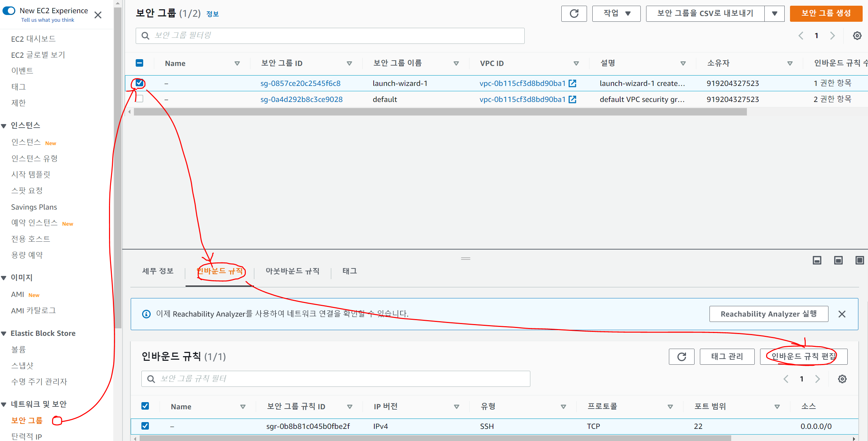Uncheck the SSH inbound rule row checkbox
The height and width of the screenshot is (441, 868).
(145, 426)
